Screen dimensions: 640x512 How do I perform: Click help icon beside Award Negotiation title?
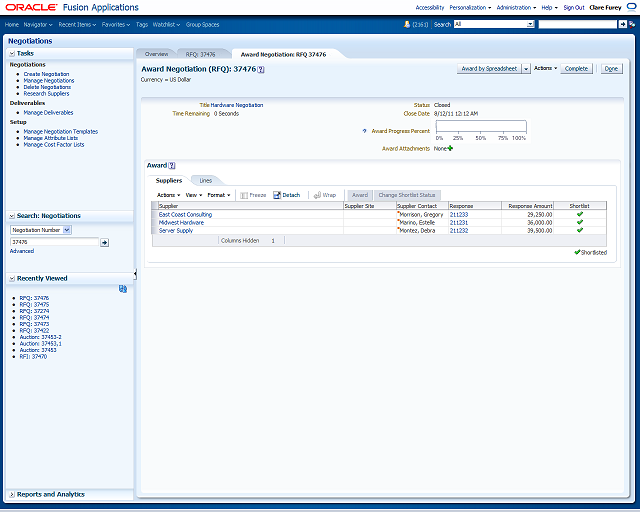coord(261,69)
